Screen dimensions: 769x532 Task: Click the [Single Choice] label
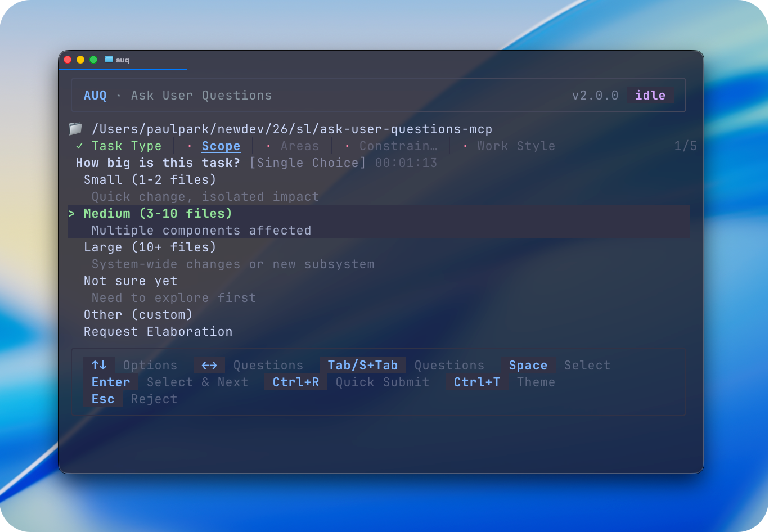click(x=308, y=163)
